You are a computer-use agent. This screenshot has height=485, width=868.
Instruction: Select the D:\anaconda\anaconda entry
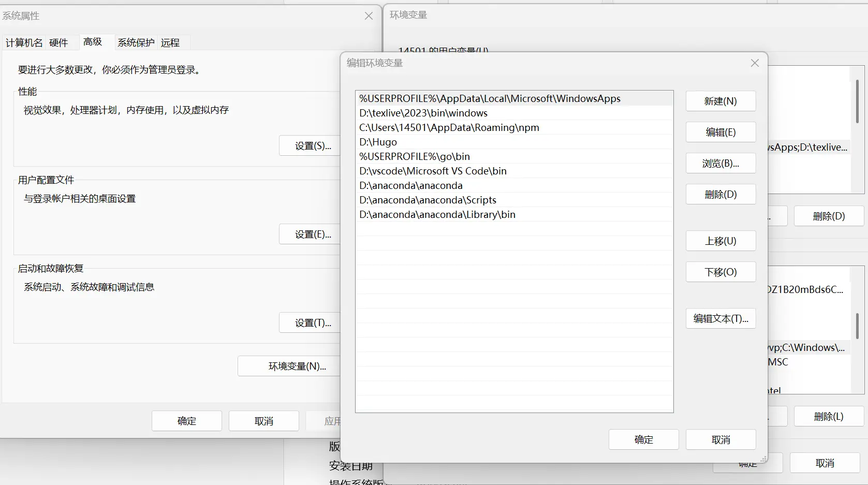coord(514,185)
